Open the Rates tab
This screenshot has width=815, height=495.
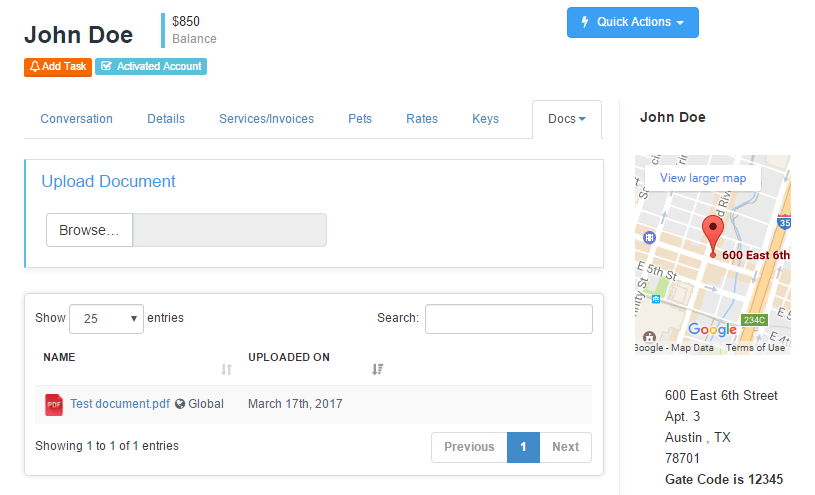422,119
